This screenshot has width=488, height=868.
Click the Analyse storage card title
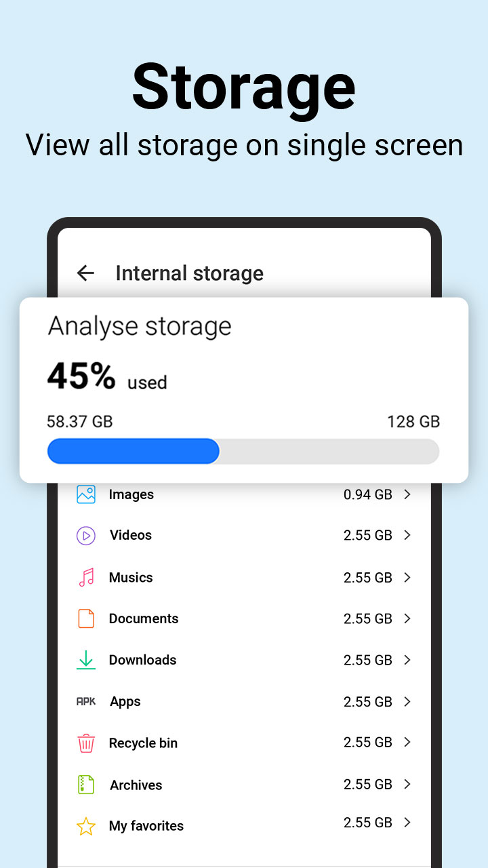click(140, 326)
